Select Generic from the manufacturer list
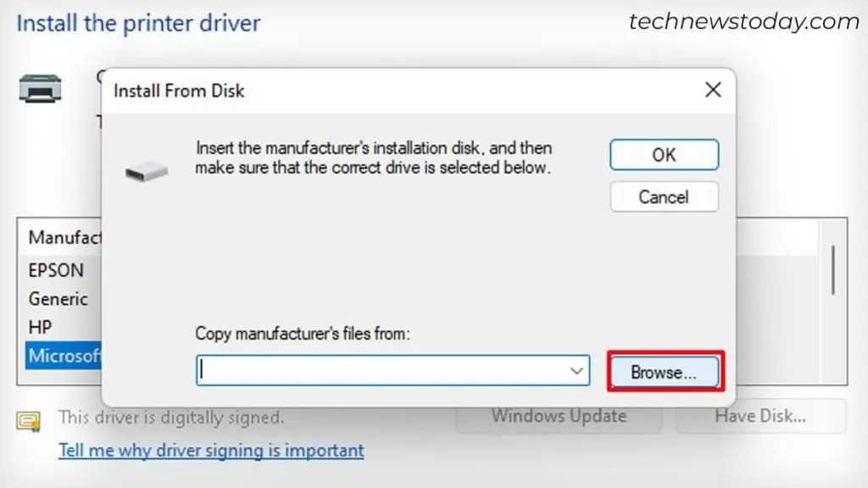 (58, 299)
